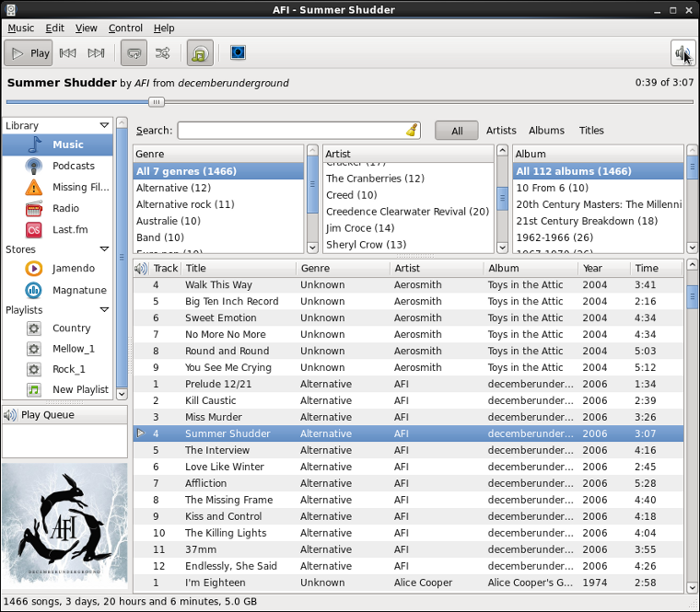The image size is (700, 612).
Task: Open the Control menu
Action: 125,28
